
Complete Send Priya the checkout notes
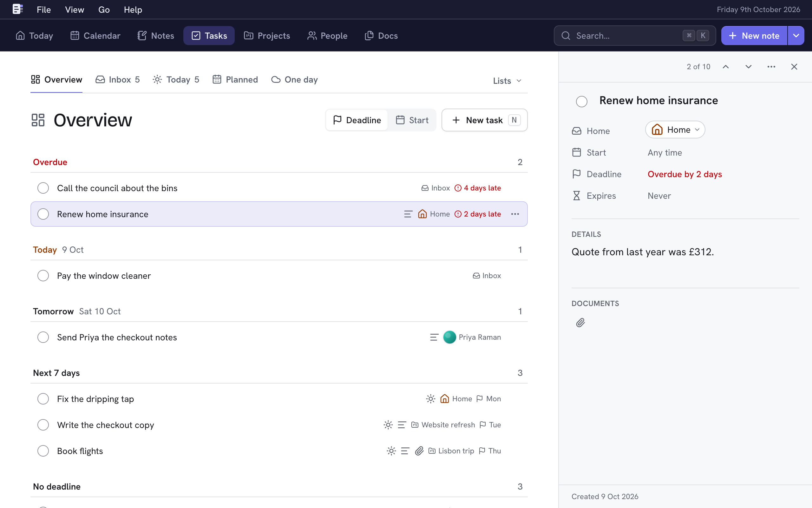click(43, 337)
